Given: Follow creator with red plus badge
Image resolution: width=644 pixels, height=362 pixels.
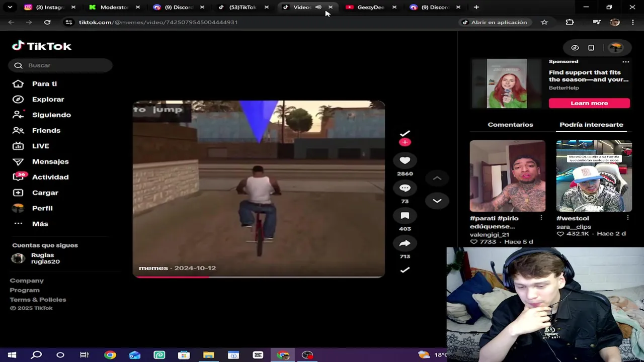Looking at the screenshot, I should [405, 142].
